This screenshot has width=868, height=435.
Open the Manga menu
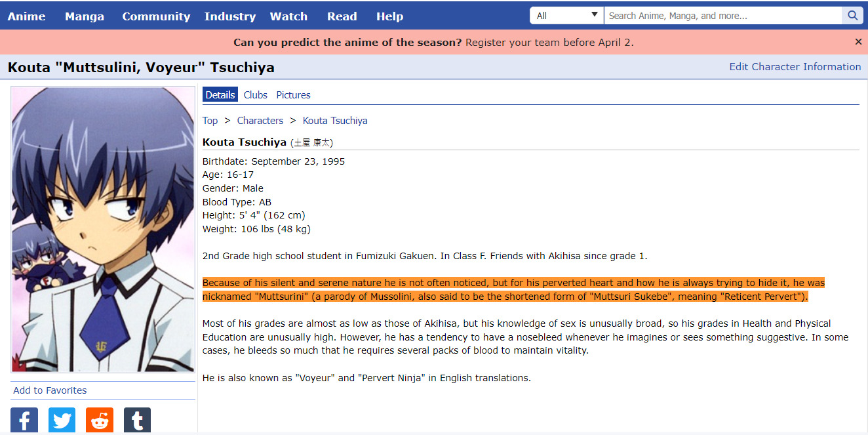click(85, 16)
